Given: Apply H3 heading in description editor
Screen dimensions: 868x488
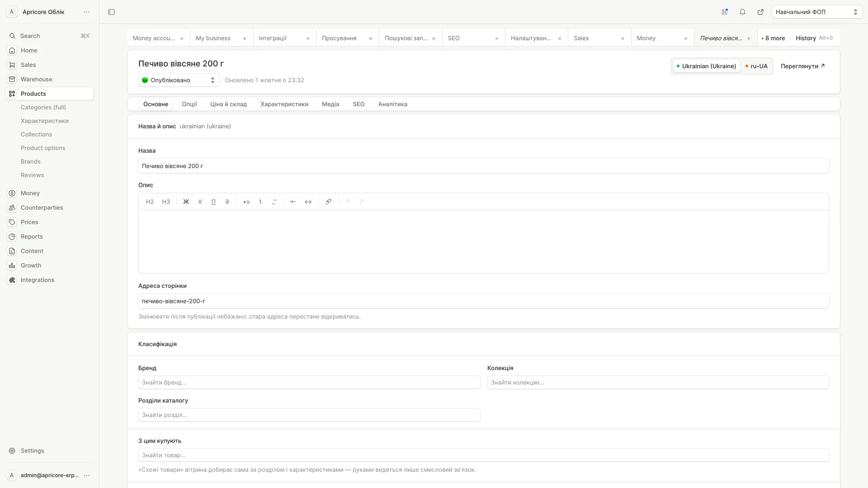Looking at the screenshot, I should (x=166, y=202).
